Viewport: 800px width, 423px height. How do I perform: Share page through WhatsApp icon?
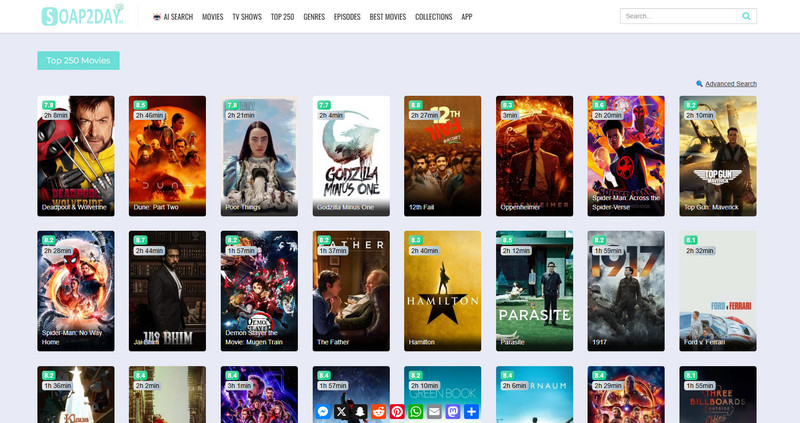(x=416, y=411)
